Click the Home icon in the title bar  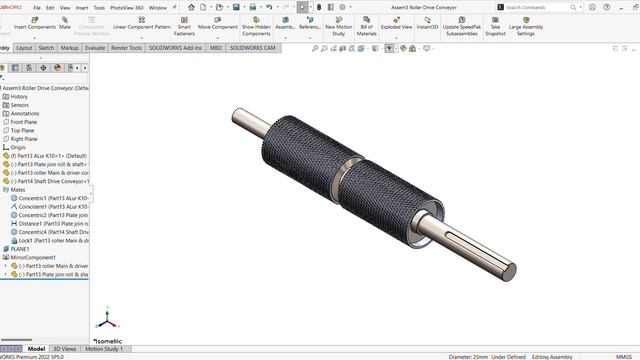(191, 7)
